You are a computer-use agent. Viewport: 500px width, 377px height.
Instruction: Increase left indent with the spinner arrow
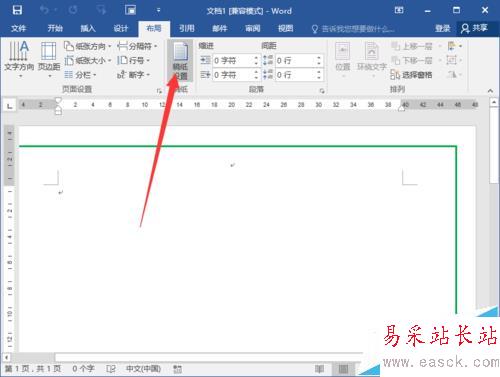point(256,58)
